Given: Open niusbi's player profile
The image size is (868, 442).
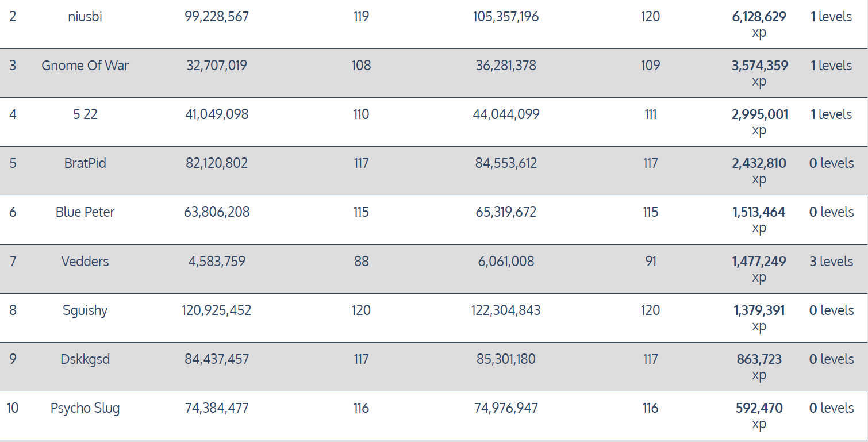Looking at the screenshot, I should tap(85, 17).
